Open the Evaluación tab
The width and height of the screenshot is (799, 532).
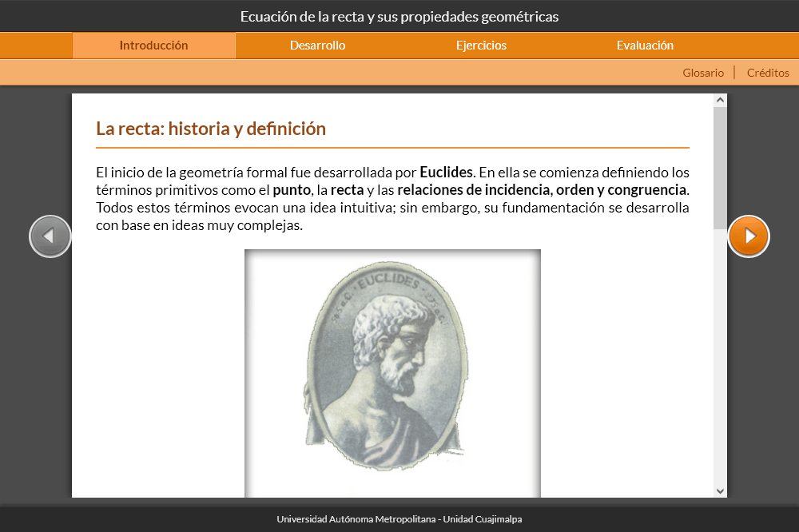coord(645,46)
